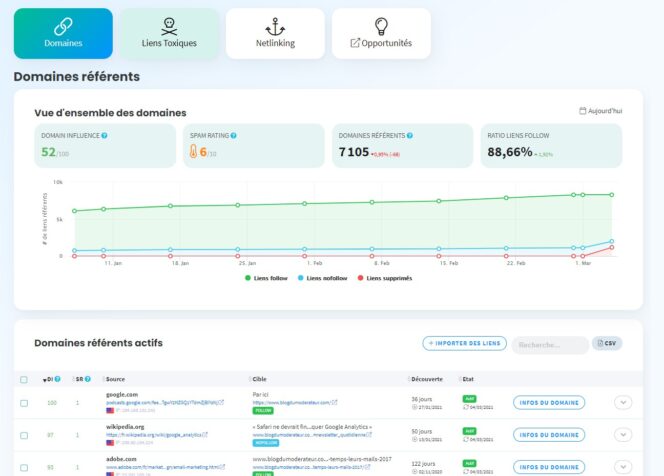Click US flag icon in wikipedia.org row
The image size is (664, 476).
tap(110, 443)
